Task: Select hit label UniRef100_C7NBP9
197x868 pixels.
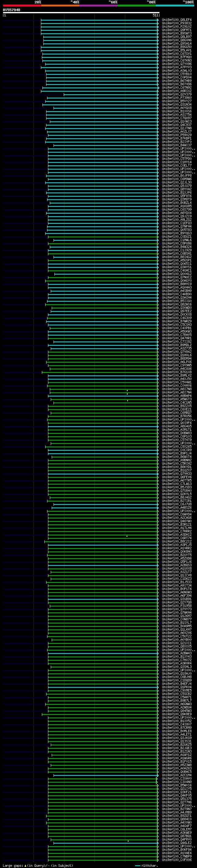Action: point(176,856)
